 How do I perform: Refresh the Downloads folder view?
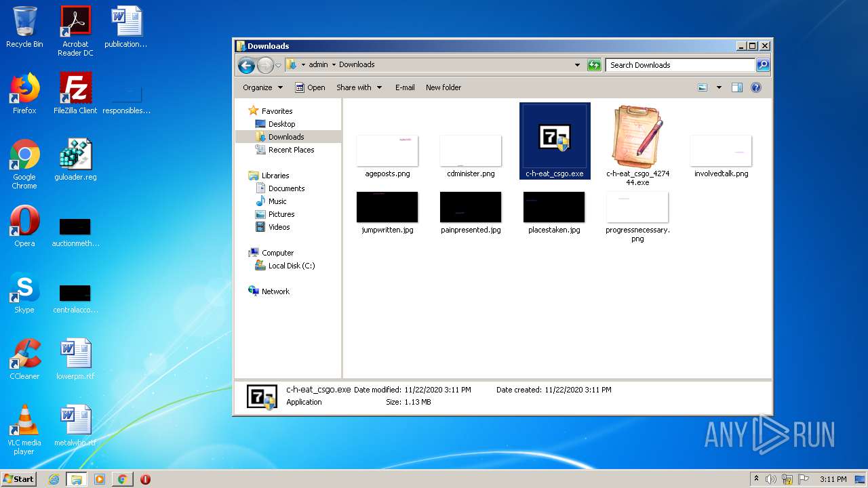[594, 65]
